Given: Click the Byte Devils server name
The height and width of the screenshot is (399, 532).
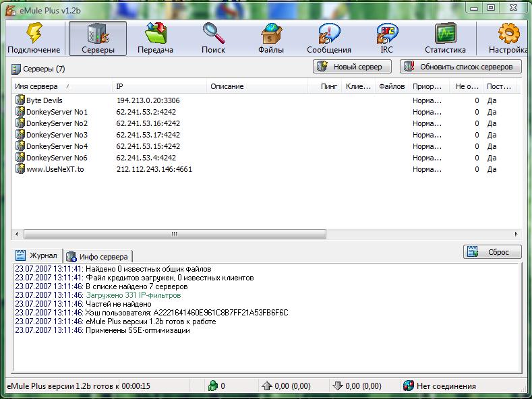Looking at the screenshot, I should point(45,100).
